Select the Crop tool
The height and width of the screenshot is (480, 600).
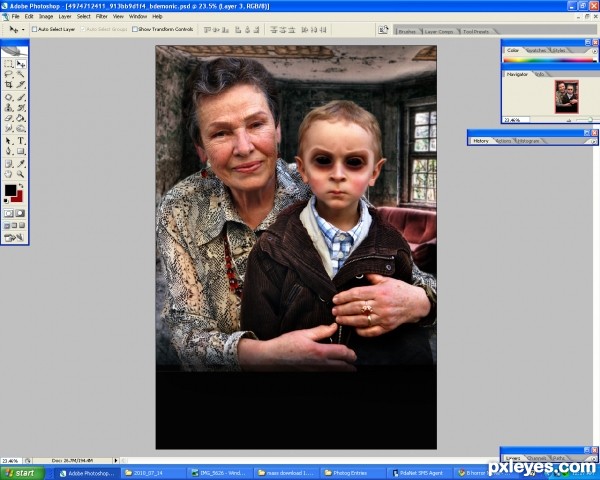(9, 85)
